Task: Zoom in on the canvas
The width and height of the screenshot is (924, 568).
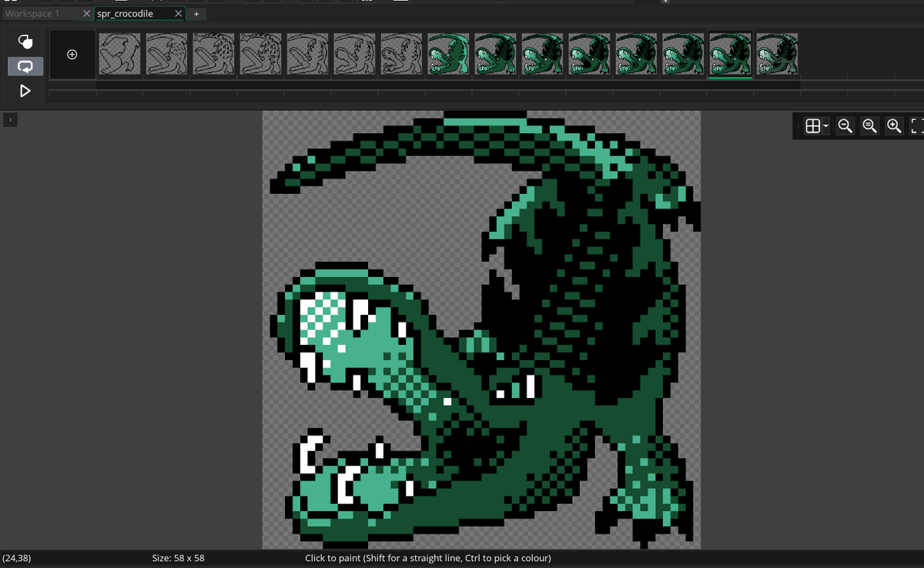Action: click(x=894, y=126)
